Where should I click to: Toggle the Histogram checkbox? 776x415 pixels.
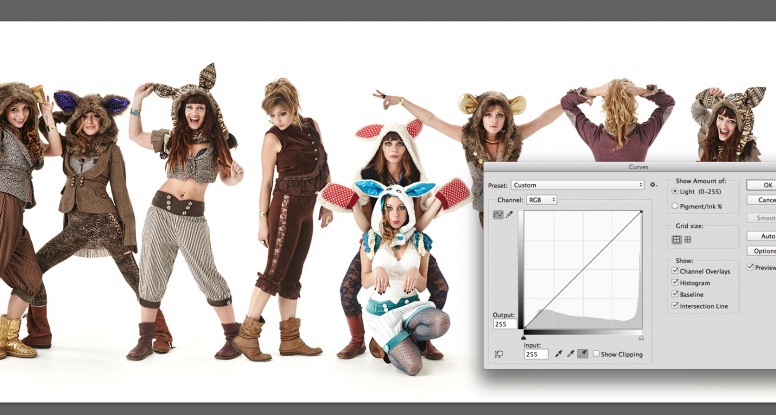pos(675,282)
